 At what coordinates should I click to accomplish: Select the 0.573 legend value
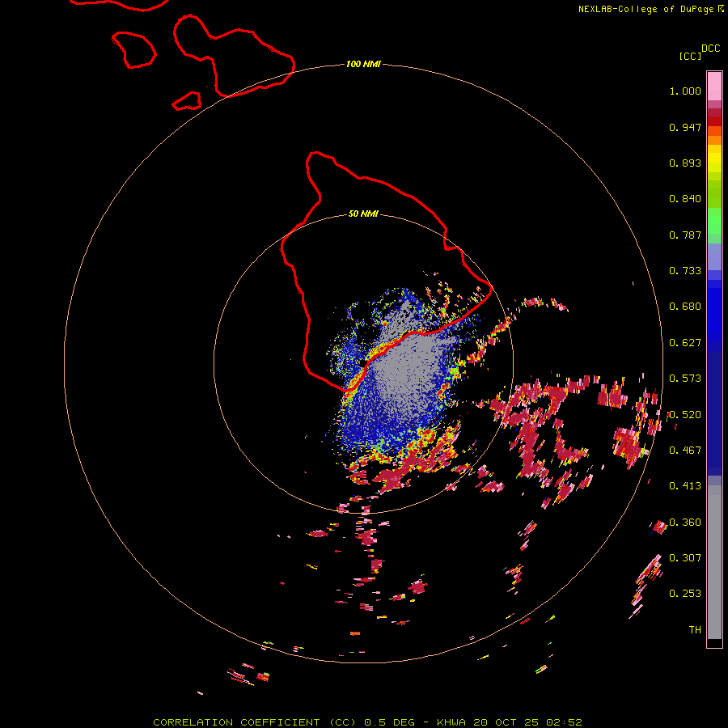click(x=685, y=379)
